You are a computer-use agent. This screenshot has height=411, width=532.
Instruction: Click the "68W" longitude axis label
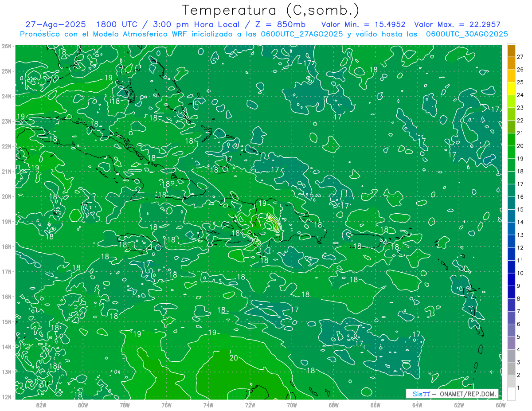pyautogui.click(x=334, y=405)
